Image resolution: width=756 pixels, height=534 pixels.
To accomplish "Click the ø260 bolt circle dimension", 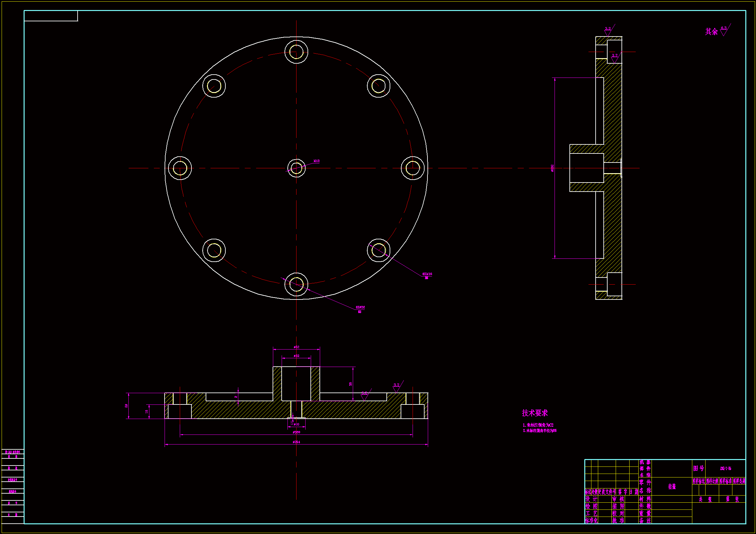I will click(x=296, y=432).
